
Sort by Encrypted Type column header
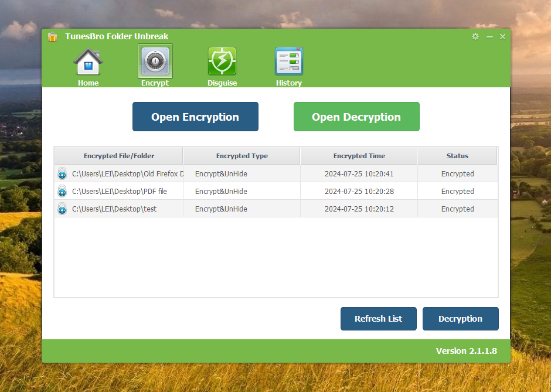click(242, 156)
